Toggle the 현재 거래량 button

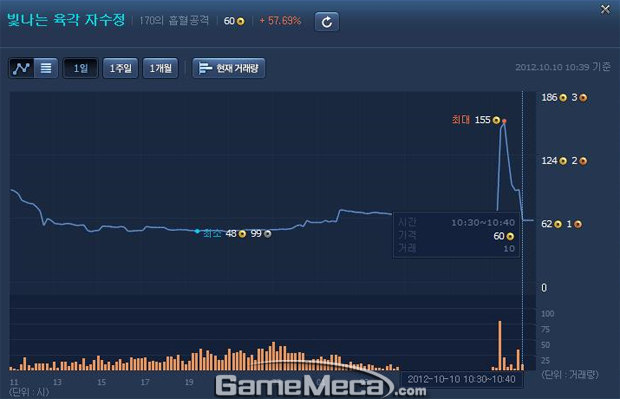(229, 68)
